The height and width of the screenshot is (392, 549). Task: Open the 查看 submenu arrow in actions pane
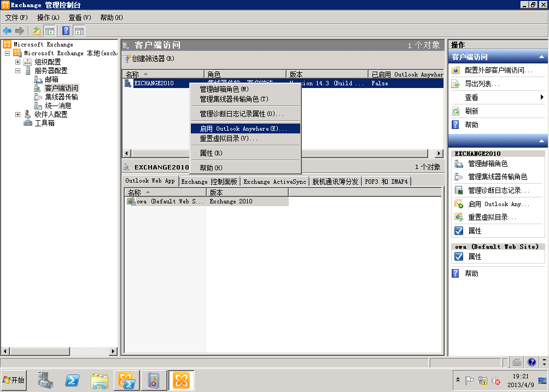coord(542,97)
